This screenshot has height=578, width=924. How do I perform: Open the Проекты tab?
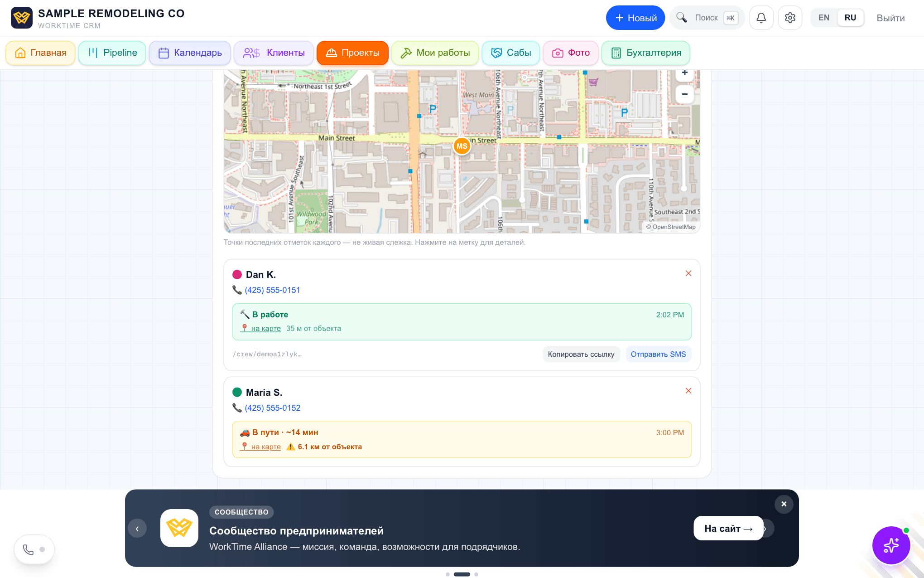point(352,53)
